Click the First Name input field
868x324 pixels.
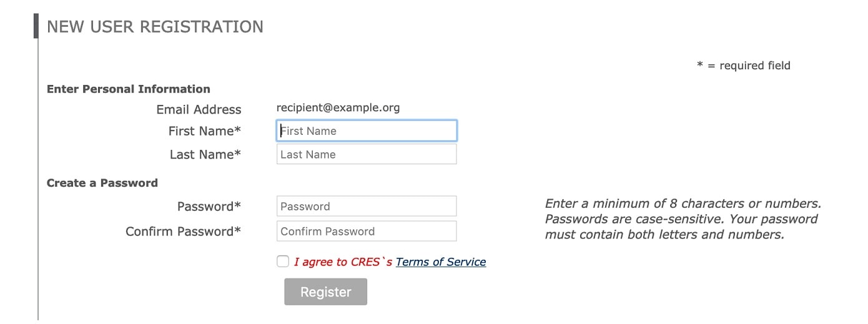click(x=366, y=131)
